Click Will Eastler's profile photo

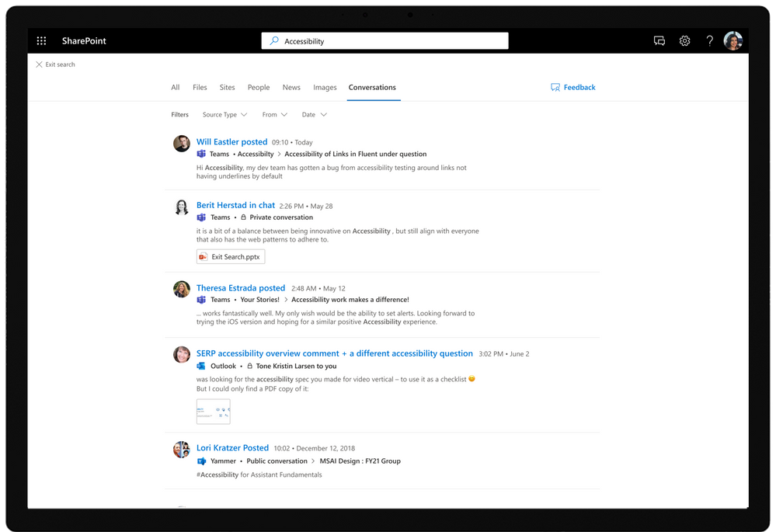182,144
